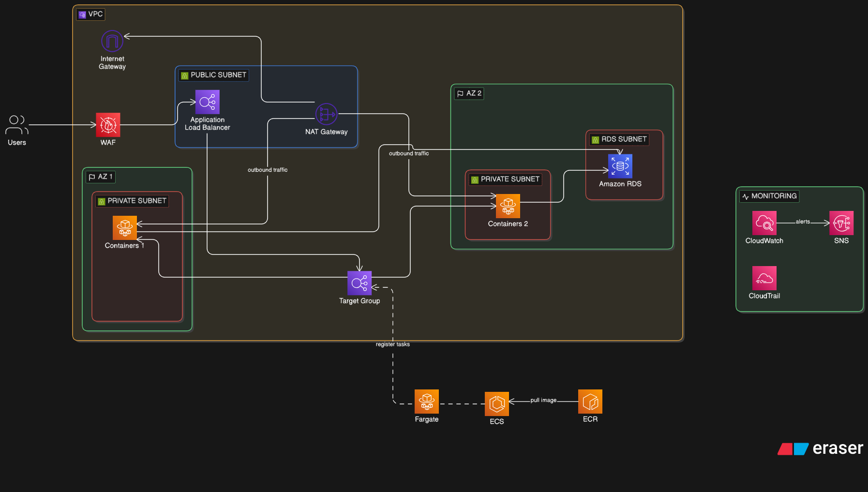Click the ECR icon
This screenshot has height=492, width=868.
click(590, 402)
